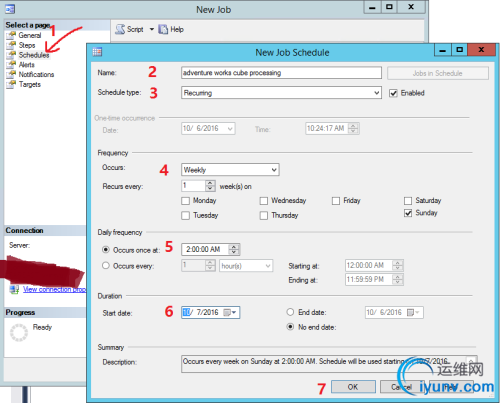Click the view connection properties icon
Image resolution: width=500 pixels, height=403 pixels.
tap(14, 289)
